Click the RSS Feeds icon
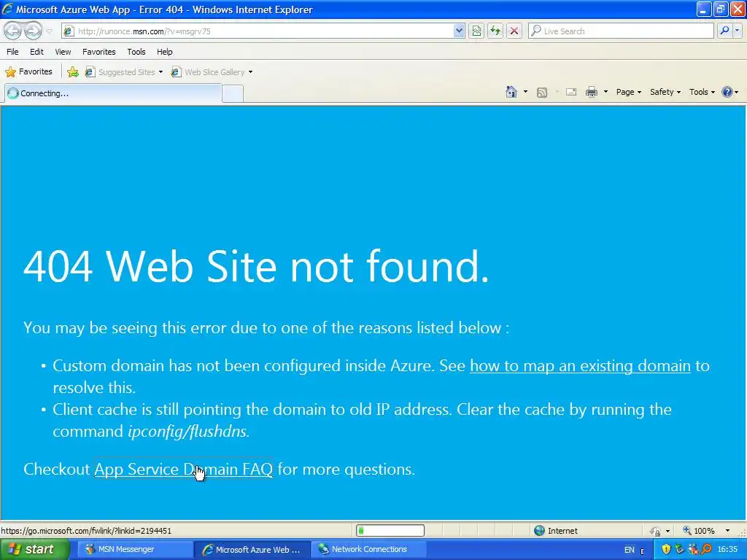The width and height of the screenshot is (747, 560). pyautogui.click(x=542, y=93)
